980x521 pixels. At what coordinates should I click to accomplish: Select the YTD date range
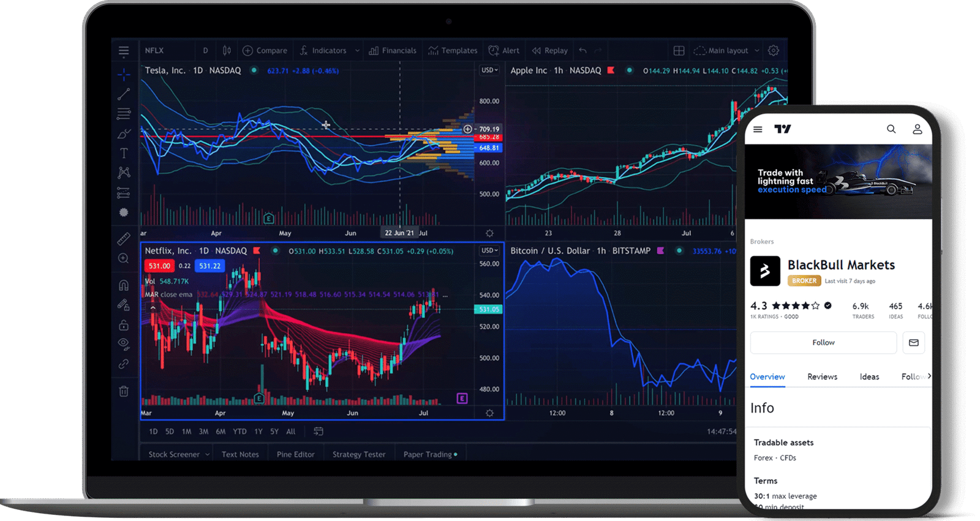[239, 432]
